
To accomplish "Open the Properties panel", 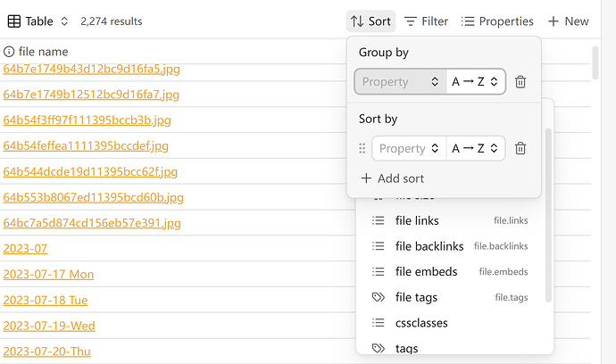I will (496, 21).
